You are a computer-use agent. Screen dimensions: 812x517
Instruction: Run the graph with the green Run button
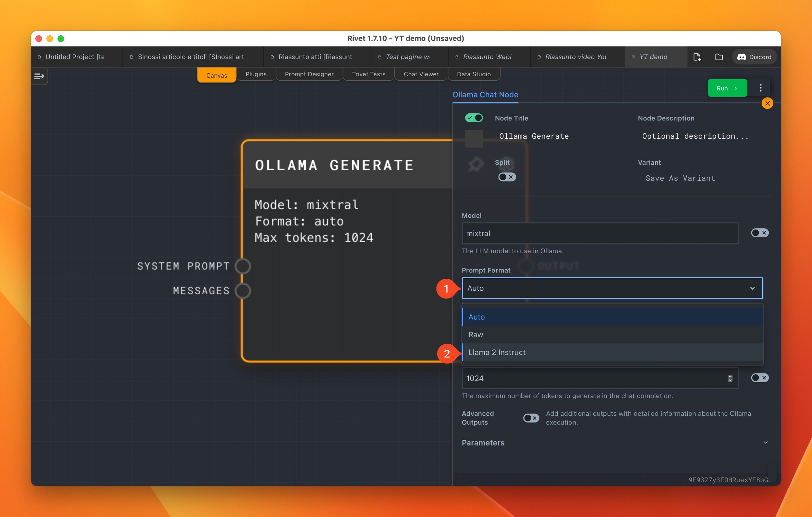[x=727, y=88]
